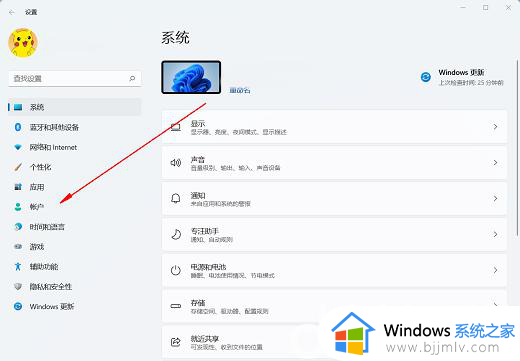
Task: Click the blue bloom desktop wallpaper thumbnail
Action: click(x=191, y=77)
